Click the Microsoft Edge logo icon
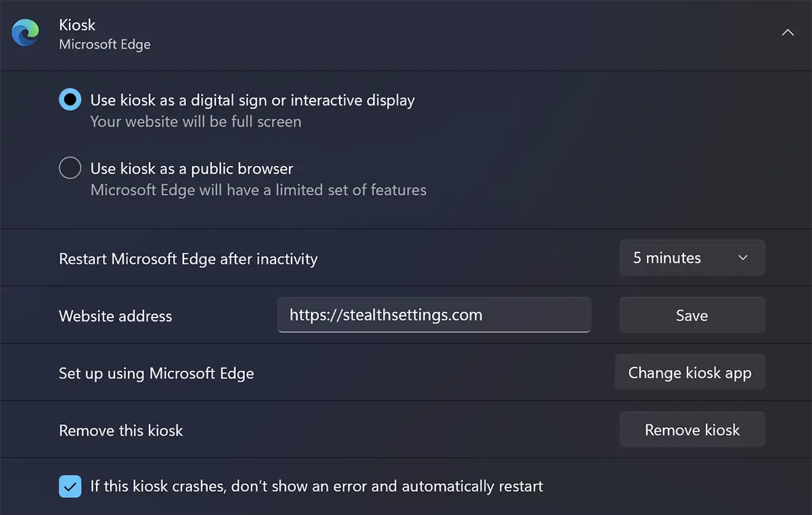Viewport: 812px width, 515px height. [26, 33]
